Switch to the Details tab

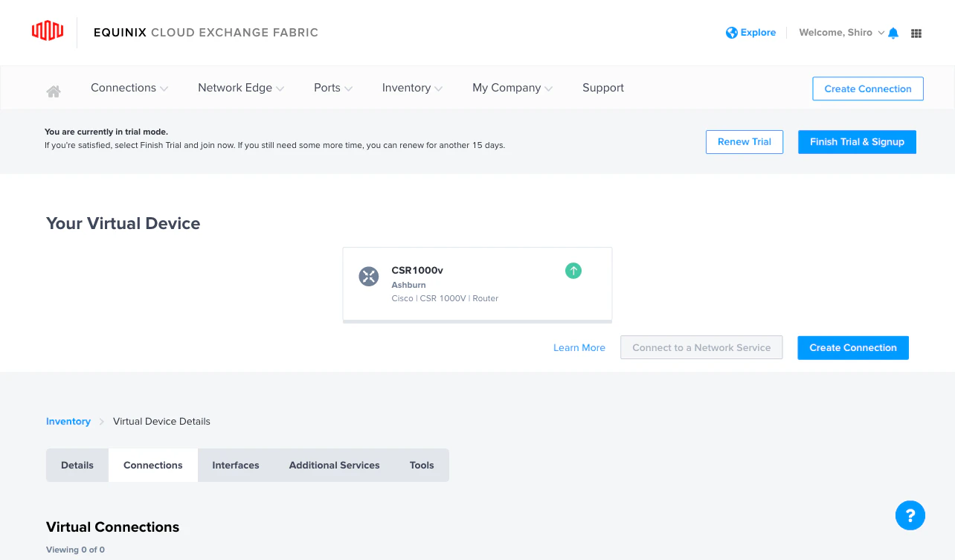[x=77, y=465]
